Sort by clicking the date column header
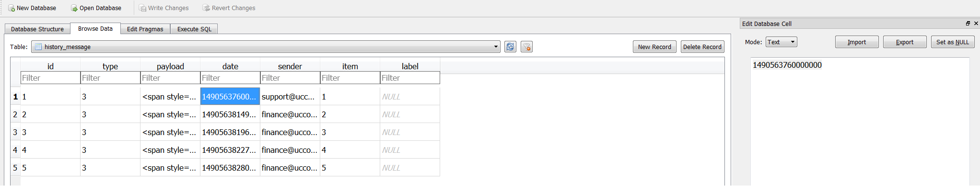 tap(230, 66)
